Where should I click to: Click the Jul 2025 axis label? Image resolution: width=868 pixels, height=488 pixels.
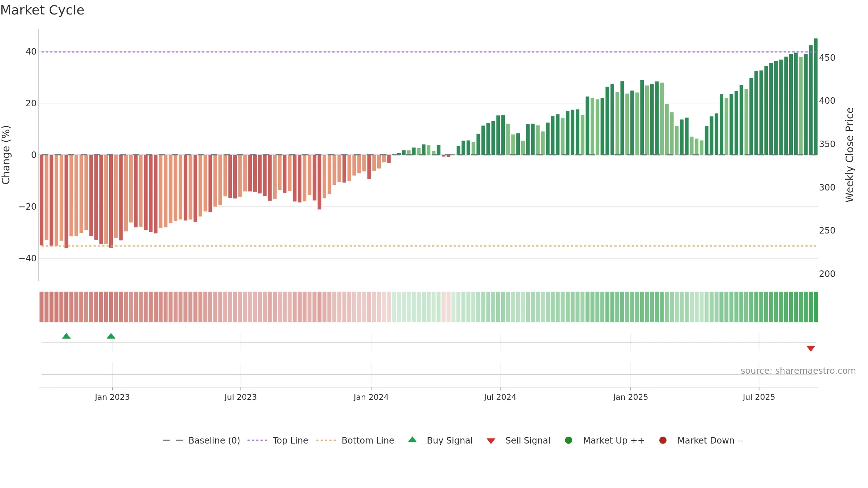coord(759,397)
